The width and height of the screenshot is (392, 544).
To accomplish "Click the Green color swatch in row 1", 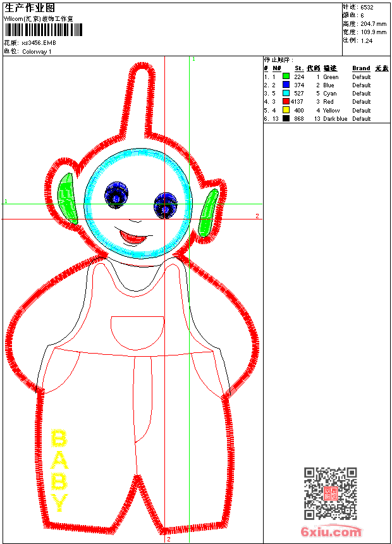I will coord(286,77).
